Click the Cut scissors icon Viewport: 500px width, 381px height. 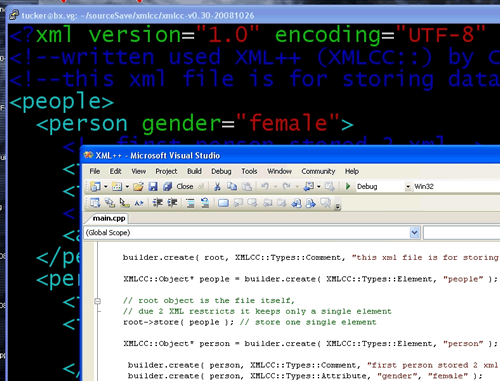(x=217, y=186)
